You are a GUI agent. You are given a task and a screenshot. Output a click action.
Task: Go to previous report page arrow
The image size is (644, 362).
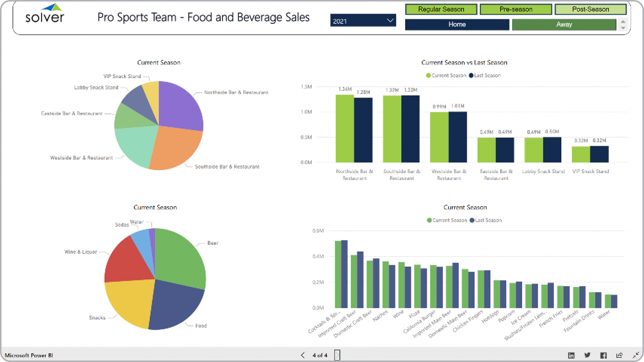pyautogui.click(x=303, y=355)
